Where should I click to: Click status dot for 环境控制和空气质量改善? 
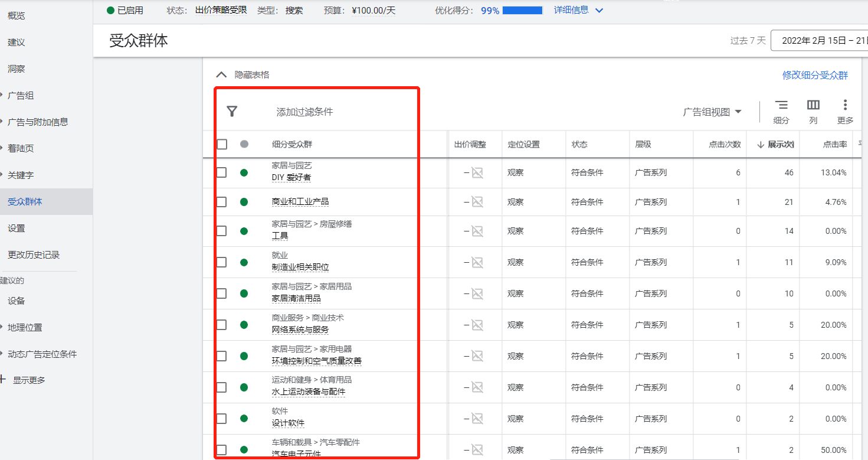[x=244, y=356]
